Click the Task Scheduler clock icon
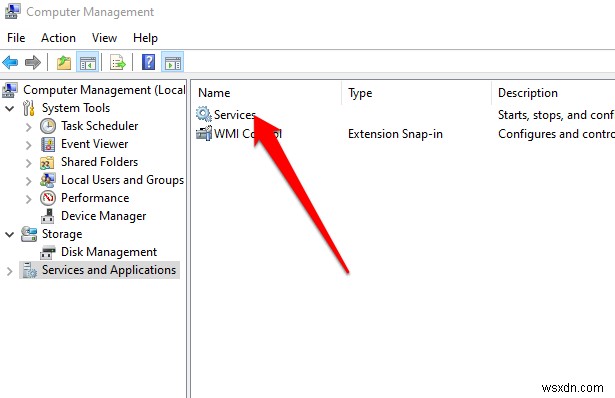 (x=48, y=126)
